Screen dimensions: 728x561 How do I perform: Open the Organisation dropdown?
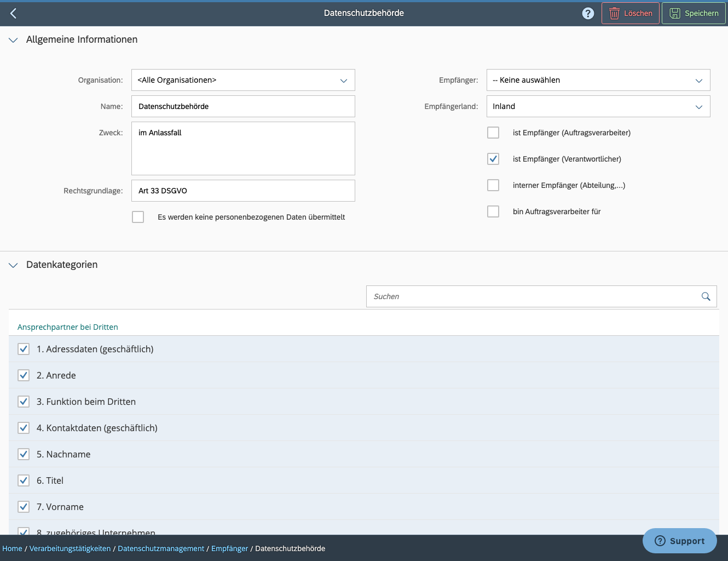tap(344, 80)
